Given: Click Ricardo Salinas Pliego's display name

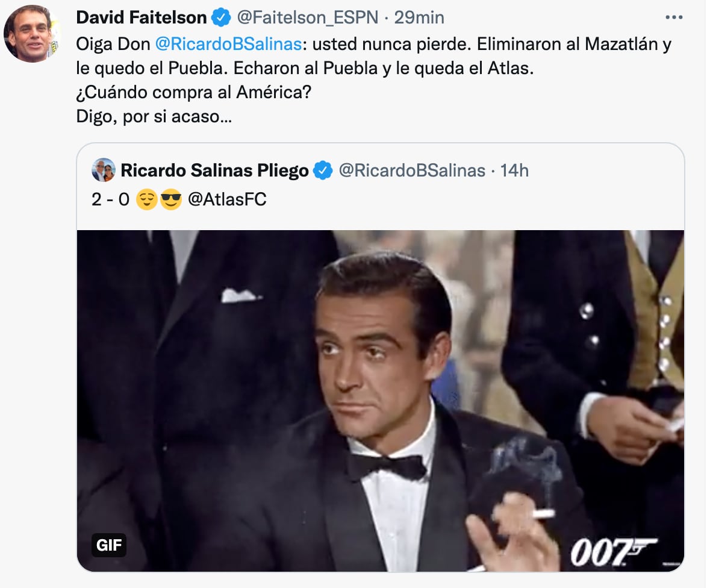Looking at the screenshot, I should 214,170.
